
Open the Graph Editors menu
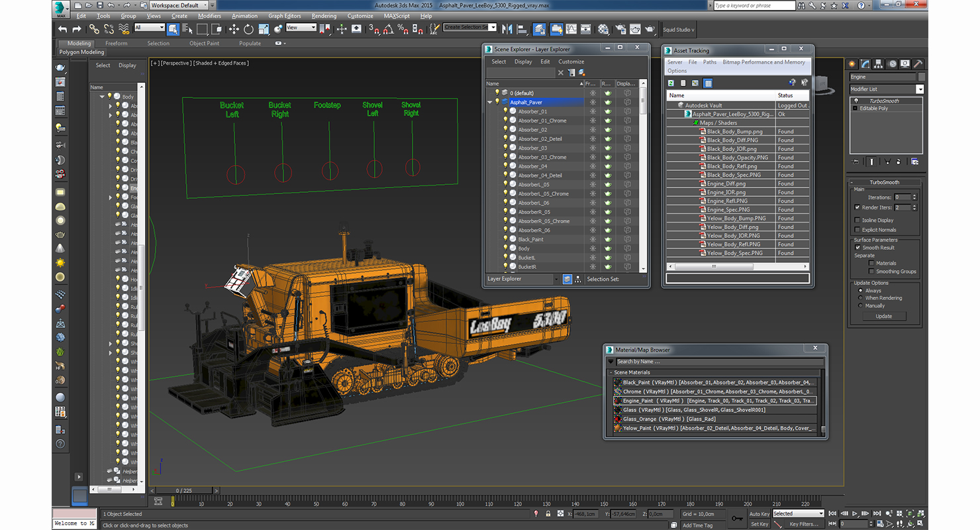click(284, 16)
